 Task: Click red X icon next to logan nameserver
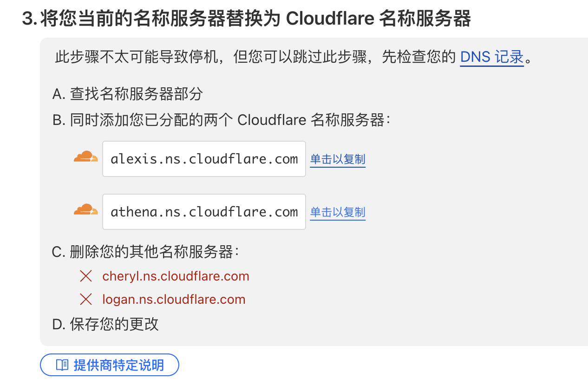[86, 300]
